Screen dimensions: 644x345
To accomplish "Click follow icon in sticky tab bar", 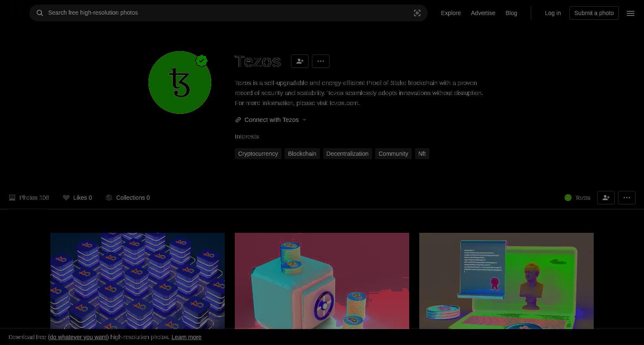I will (x=606, y=198).
